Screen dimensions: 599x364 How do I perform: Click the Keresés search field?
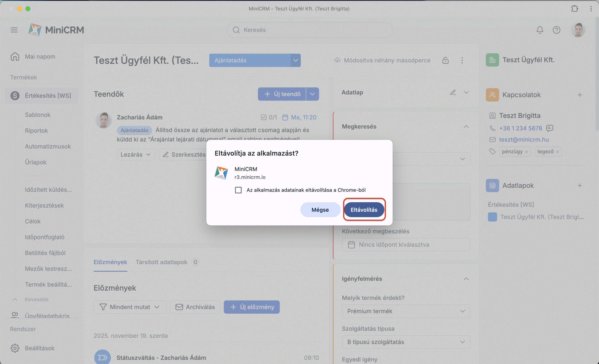click(x=310, y=30)
